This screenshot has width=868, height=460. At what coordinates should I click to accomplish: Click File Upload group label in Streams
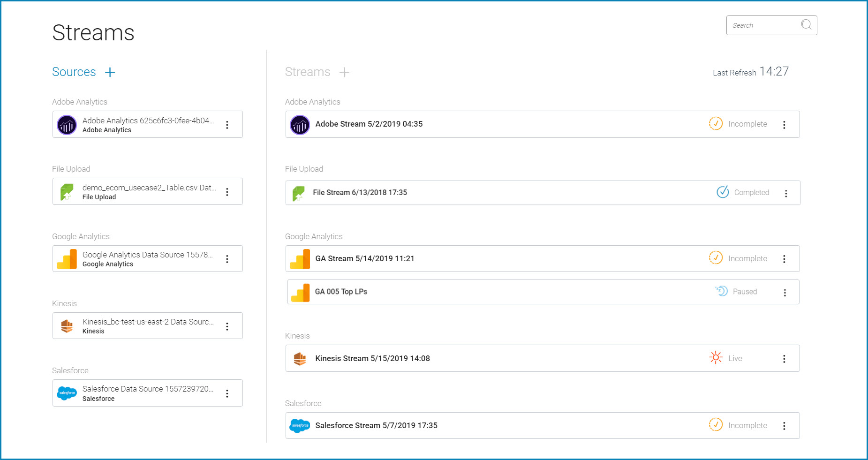[x=304, y=169]
